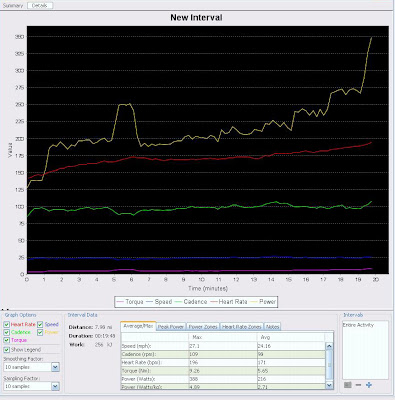Open the Sampling Factor dropdown
This screenshot has width=395, height=400.
pos(55,386)
